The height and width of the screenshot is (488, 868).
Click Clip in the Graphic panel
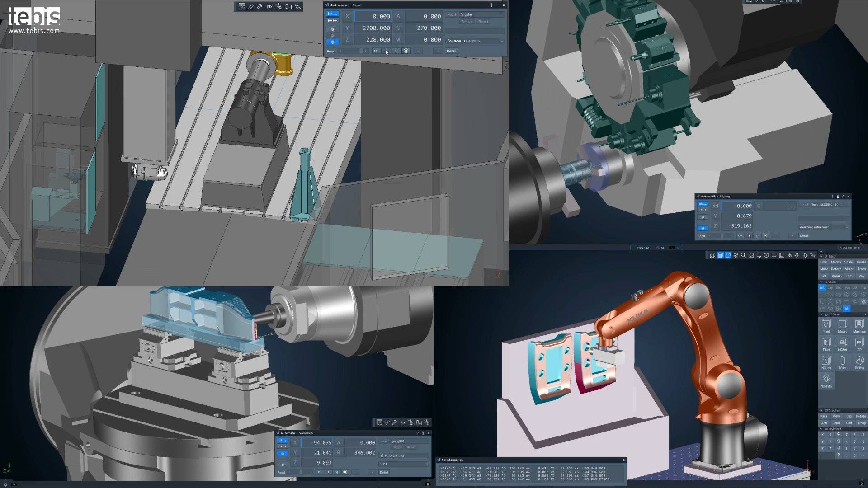coord(849,417)
